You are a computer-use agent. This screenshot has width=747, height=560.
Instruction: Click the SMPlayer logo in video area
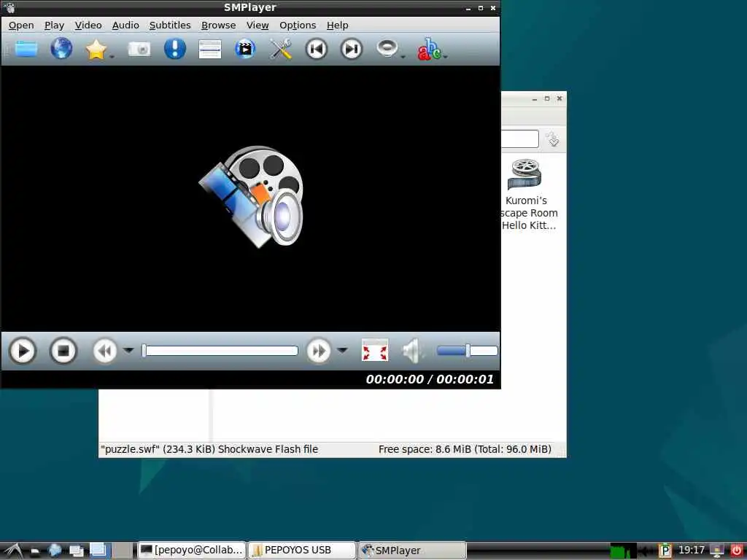coord(251,197)
